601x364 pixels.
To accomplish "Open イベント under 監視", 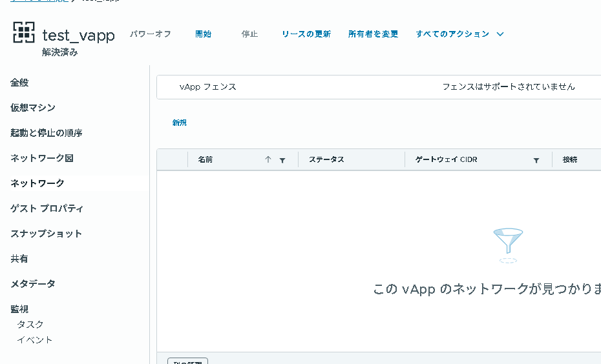I will (34, 340).
